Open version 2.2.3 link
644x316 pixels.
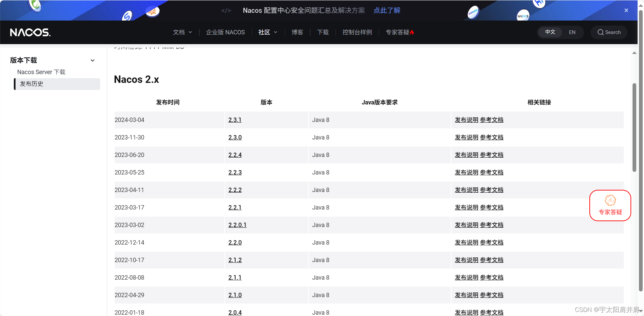235,172
